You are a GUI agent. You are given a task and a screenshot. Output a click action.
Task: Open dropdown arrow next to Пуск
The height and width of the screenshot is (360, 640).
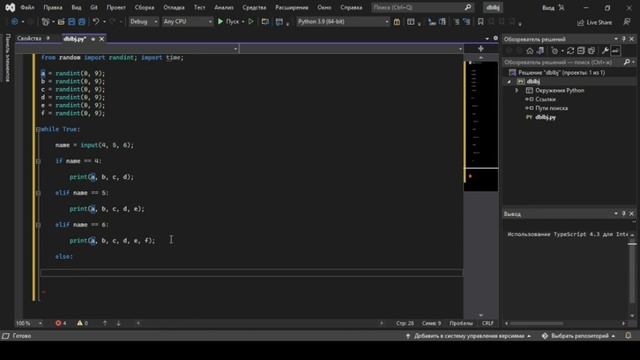pos(243,22)
